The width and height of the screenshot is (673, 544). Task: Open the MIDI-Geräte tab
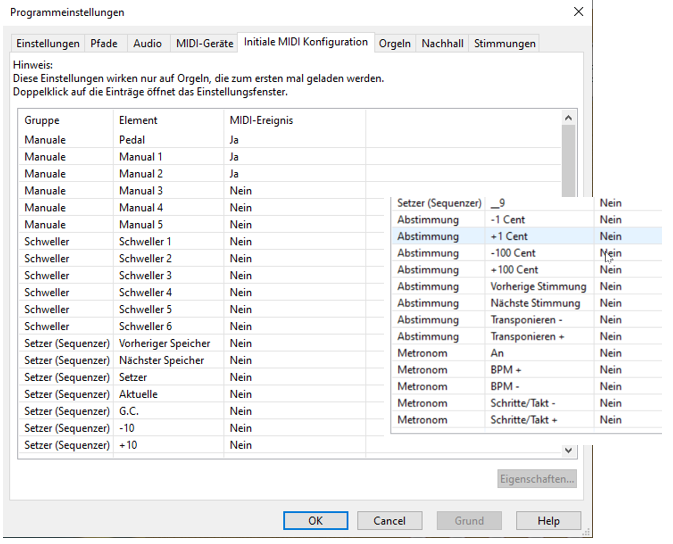pyautogui.click(x=204, y=43)
